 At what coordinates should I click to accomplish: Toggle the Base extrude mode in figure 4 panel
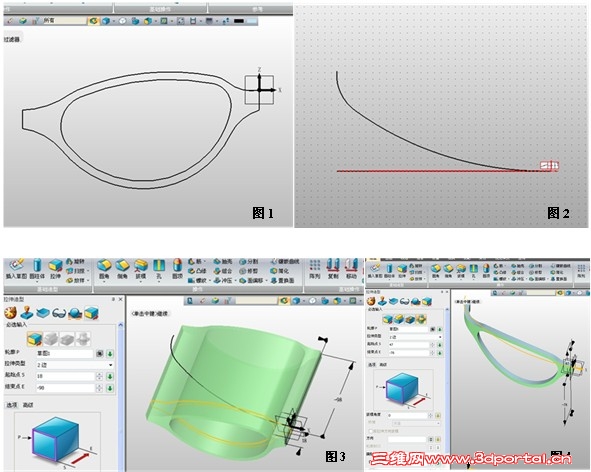(387, 319)
